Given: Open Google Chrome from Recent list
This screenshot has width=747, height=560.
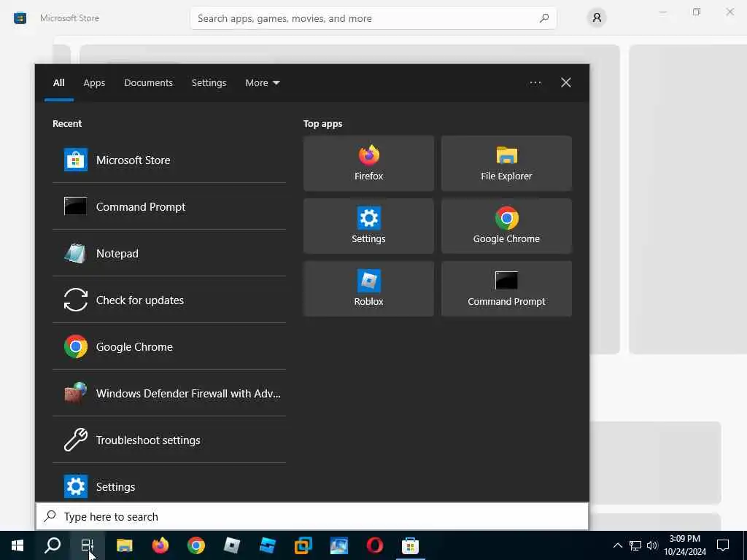Looking at the screenshot, I should (x=169, y=346).
